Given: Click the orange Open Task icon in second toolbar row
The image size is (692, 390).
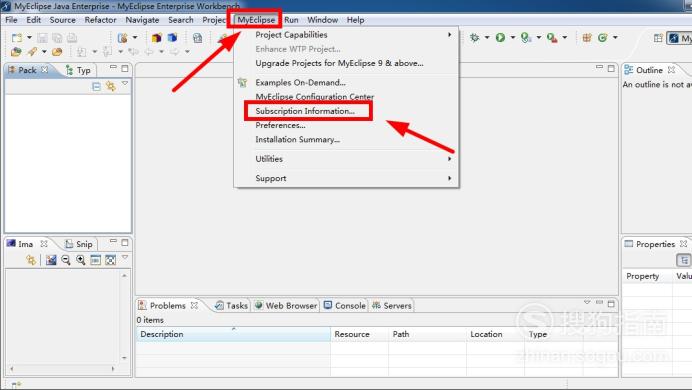Looking at the screenshot, I should point(57,52).
